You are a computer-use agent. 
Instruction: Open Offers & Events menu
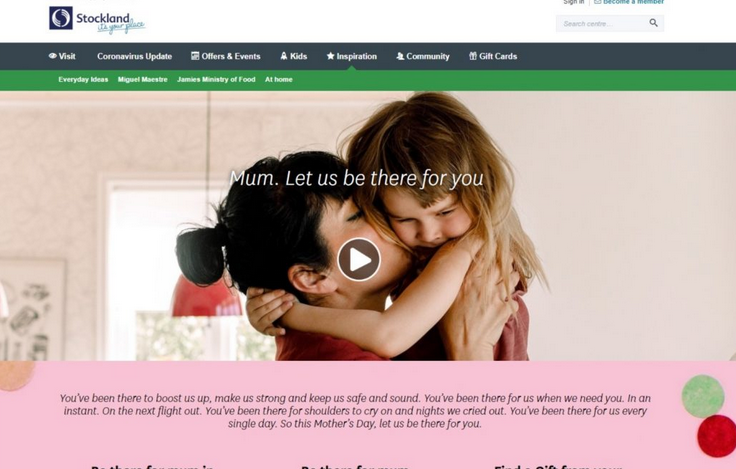(225, 56)
